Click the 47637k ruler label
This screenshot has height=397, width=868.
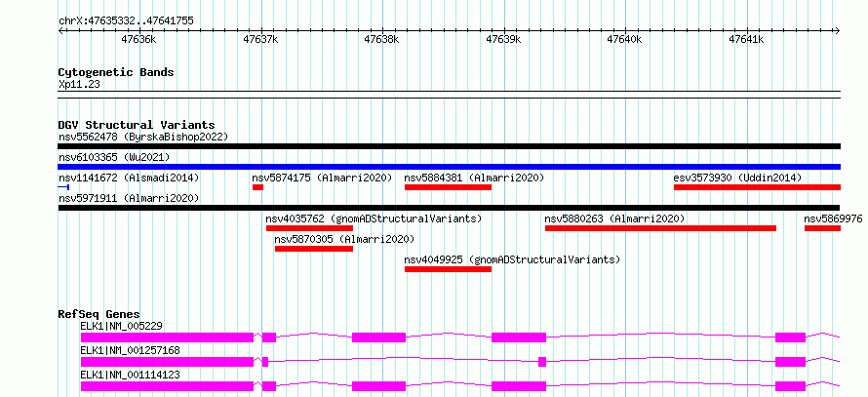point(260,39)
